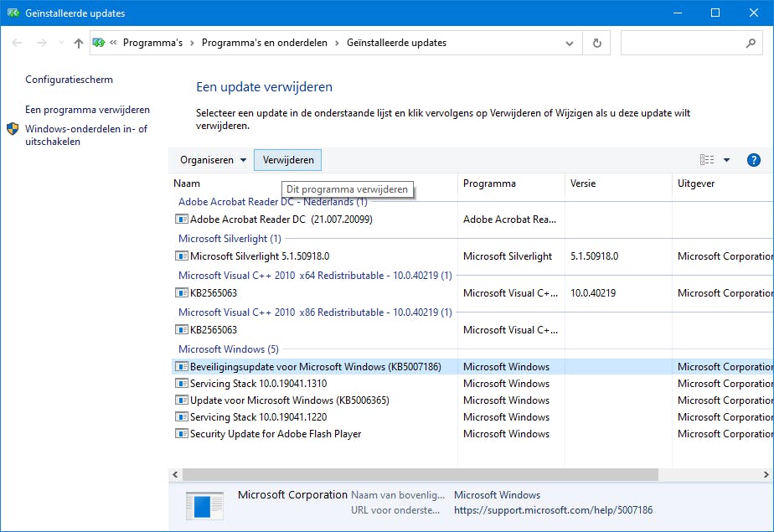Click the window title bar icon
This screenshot has height=532, width=774.
coord(13,13)
